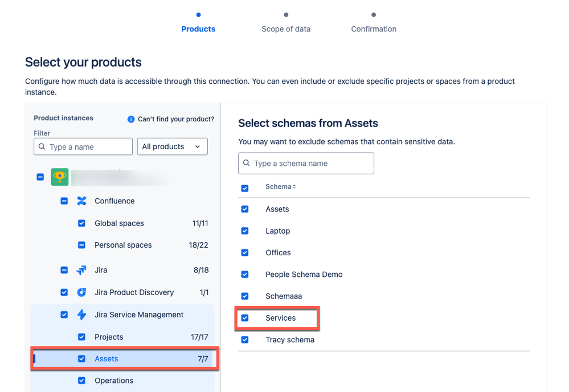This screenshot has width=569, height=392.
Task: Uncheck the Jira Service Management checkbox
Action: [64, 315]
